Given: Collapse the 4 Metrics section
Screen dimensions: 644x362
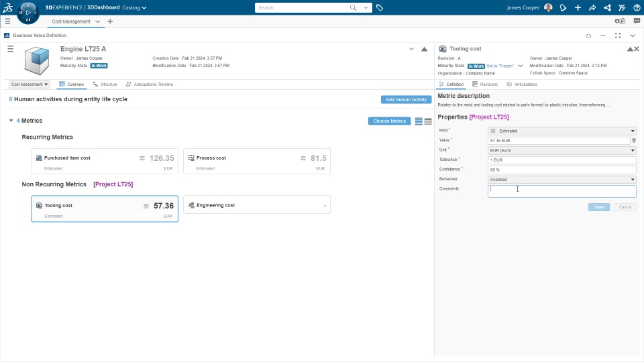Looking at the screenshot, I should [x=11, y=121].
